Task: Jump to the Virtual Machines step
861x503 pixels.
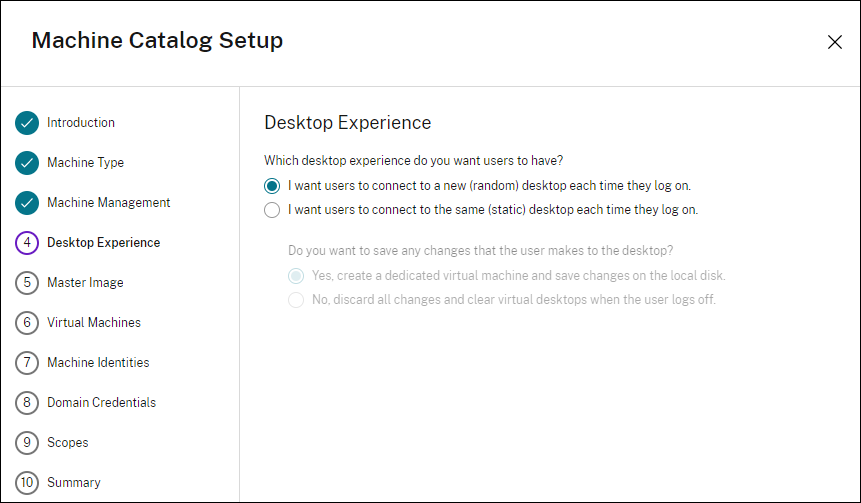Action: pos(94,323)
